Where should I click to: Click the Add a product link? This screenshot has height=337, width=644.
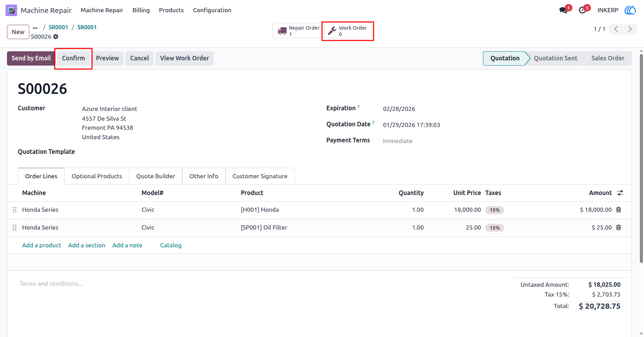[x=42, y=245]
